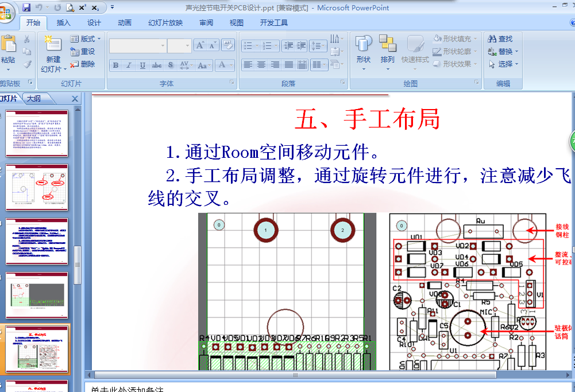Click the Redo icon in quick access toolbar
The width and height of the screenshot is (575, 392).
tap(57, 7)
